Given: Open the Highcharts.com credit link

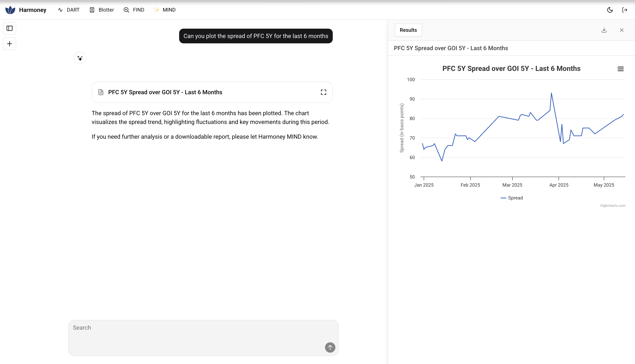Looking at the screenshot, I should pos(612,206).
